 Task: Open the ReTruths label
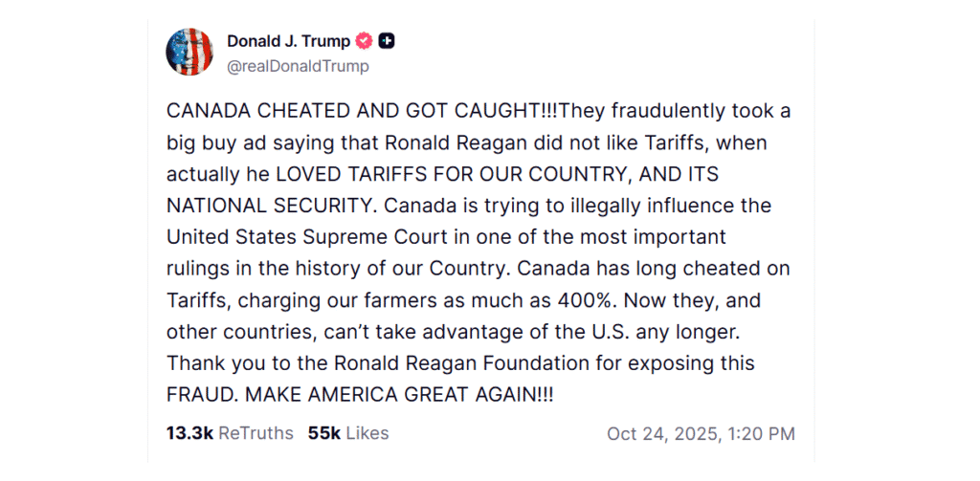click(x=256, y=433)
